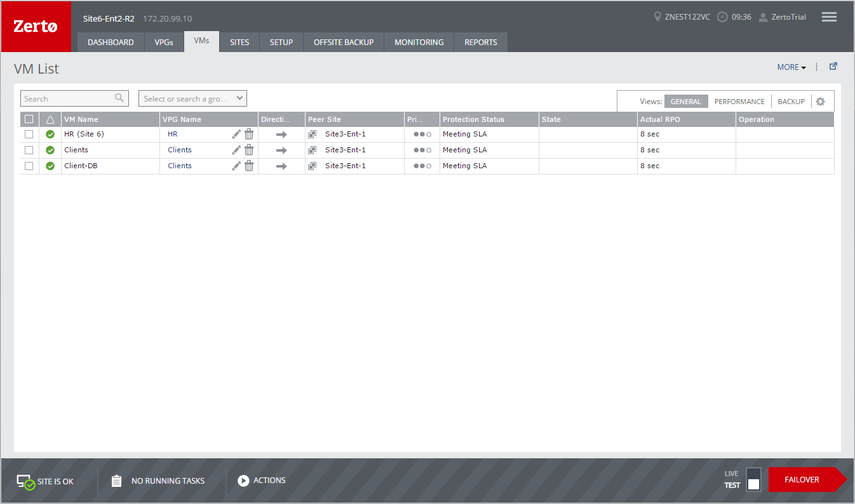
Task: Go to the DASHBOARD tab
Action: pos(111,43)
